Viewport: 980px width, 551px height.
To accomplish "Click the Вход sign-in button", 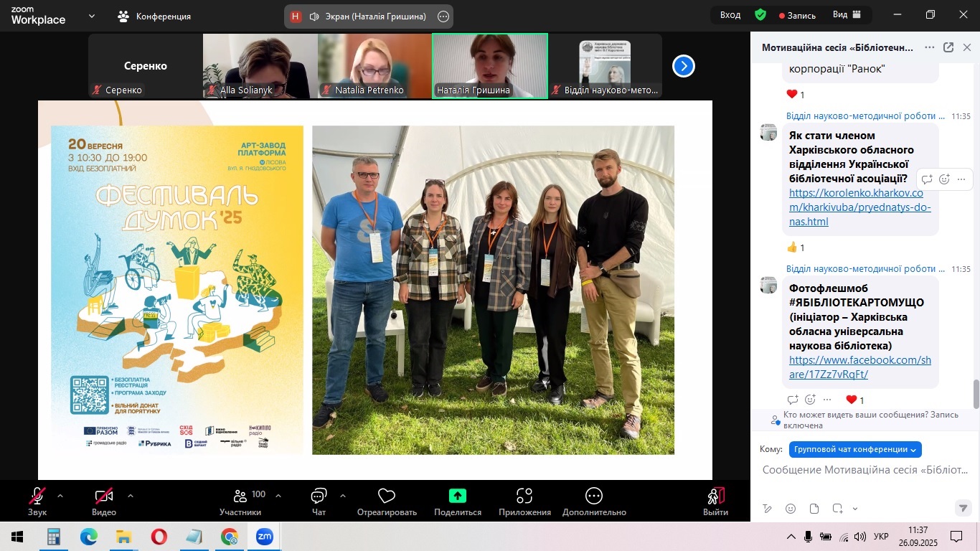I will click(730, 15).
